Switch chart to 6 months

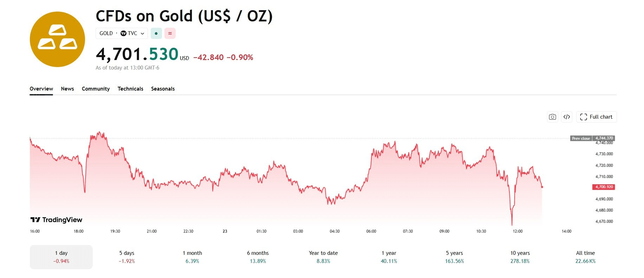tap(258, 257)
